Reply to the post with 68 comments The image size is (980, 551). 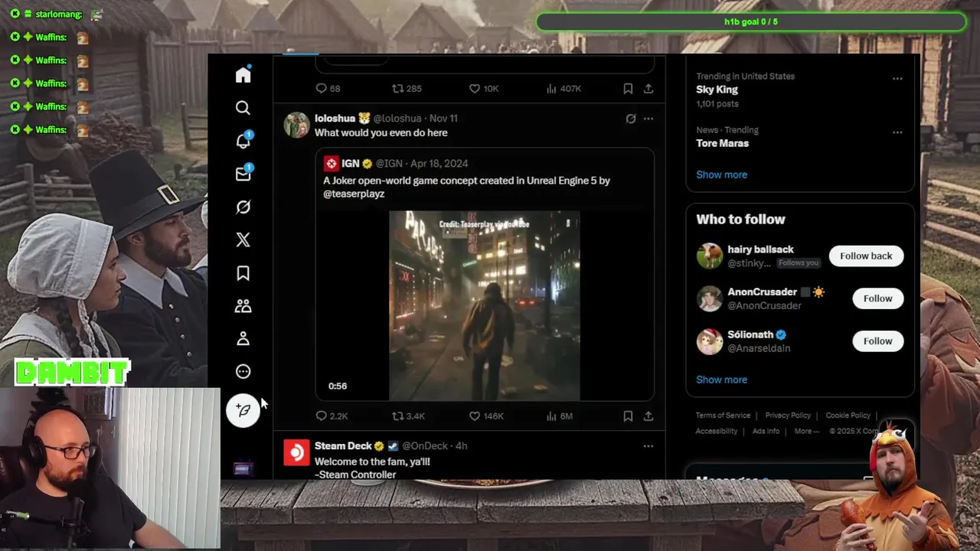pos(328,89)
